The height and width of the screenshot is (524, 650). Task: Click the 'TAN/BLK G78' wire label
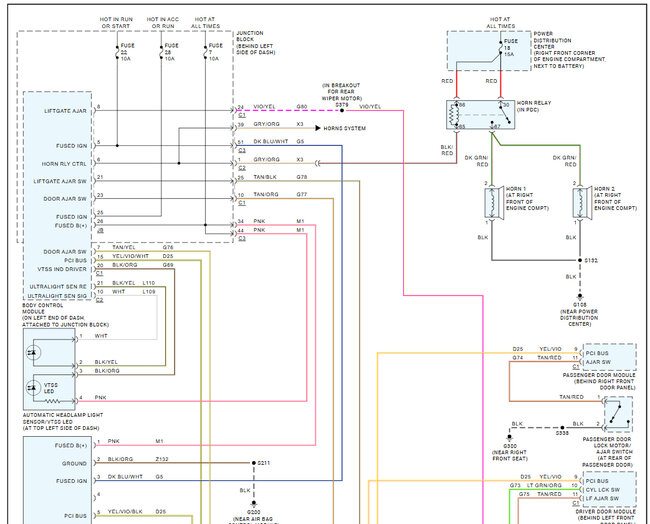(x=280, y=177)
